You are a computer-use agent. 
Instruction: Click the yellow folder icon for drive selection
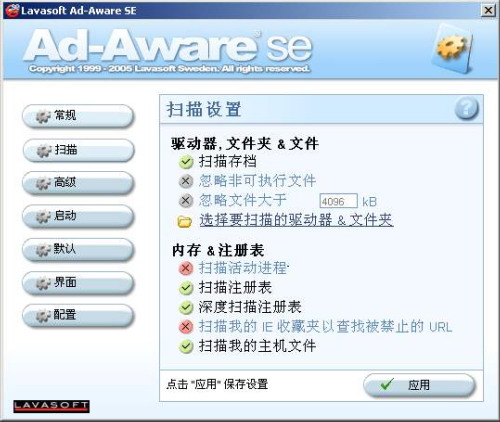pyautogui.click(x=185, y=221)
